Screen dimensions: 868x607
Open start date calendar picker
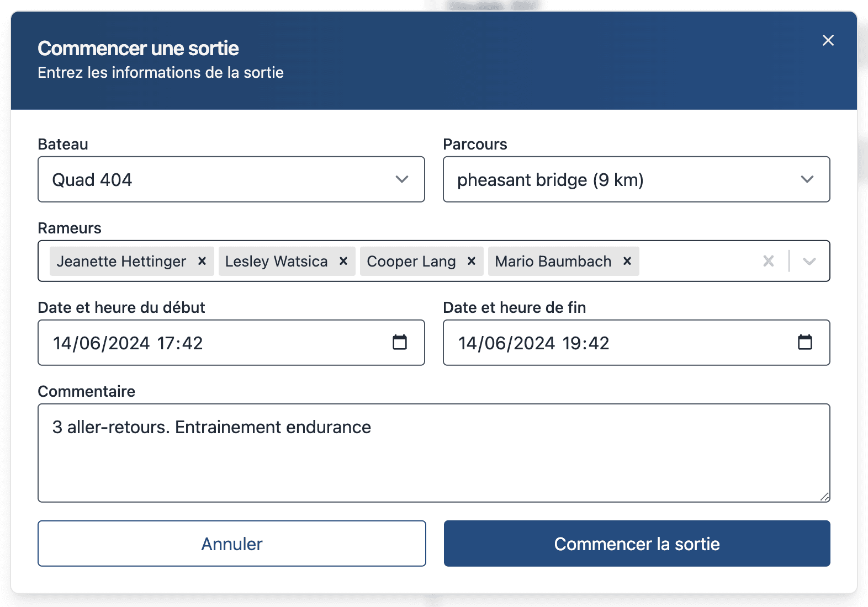tap(400, 343)
